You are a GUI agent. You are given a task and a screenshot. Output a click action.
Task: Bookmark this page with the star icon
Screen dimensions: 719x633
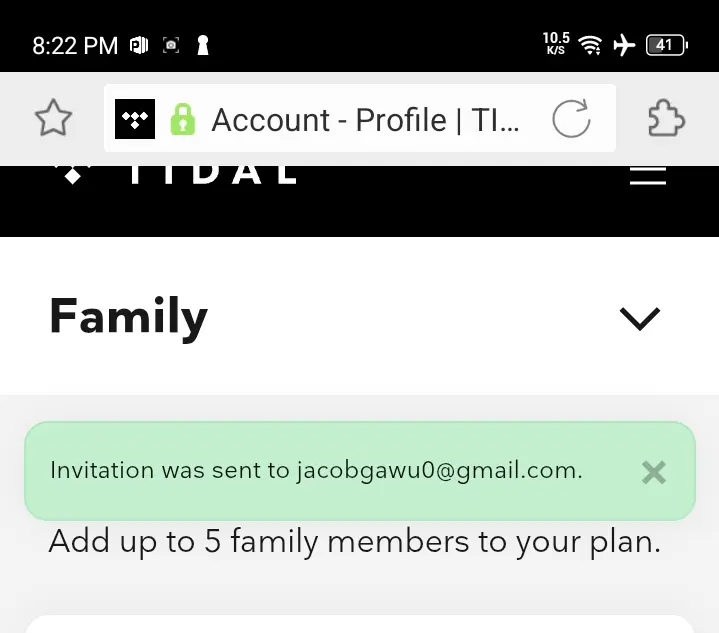(53, 118)
